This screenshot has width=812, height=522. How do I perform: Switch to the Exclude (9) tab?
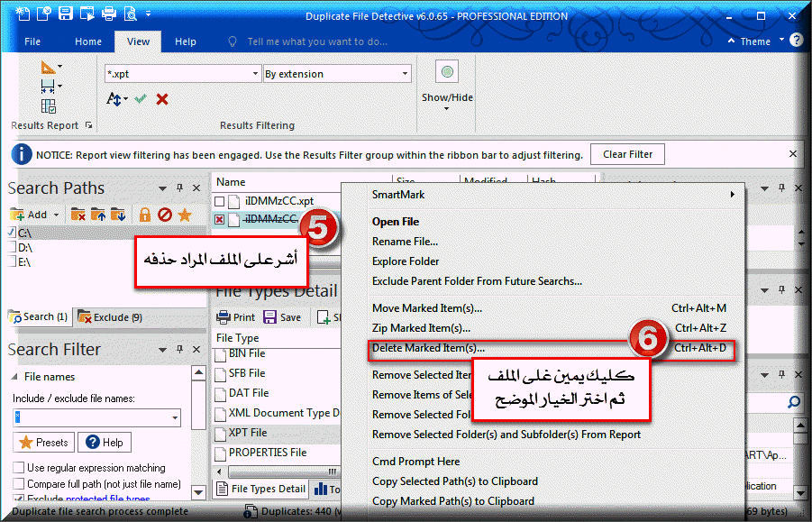(110, 317)
